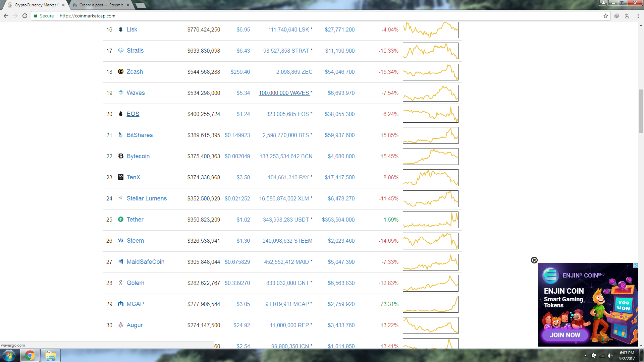Click the MaidSafeCoin icon
The image size is (644, 362).
(x=121, y=262)
